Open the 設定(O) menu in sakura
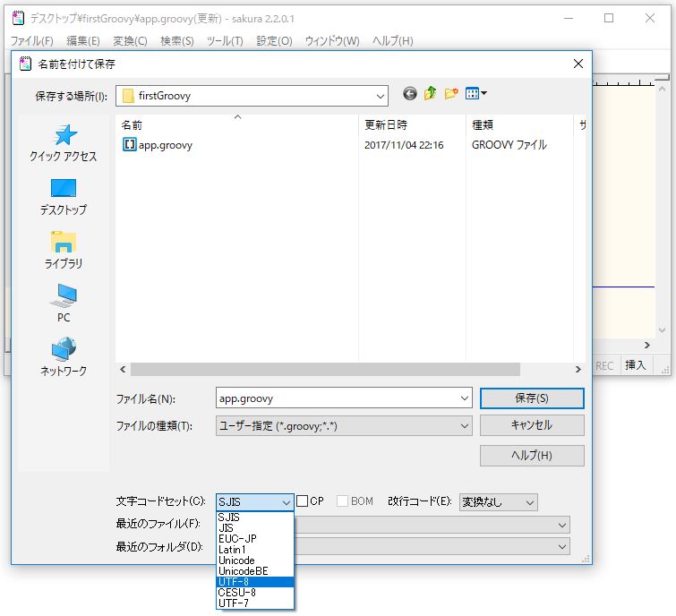Viewport: 676px width, 616px height. [x=274, y=41]
